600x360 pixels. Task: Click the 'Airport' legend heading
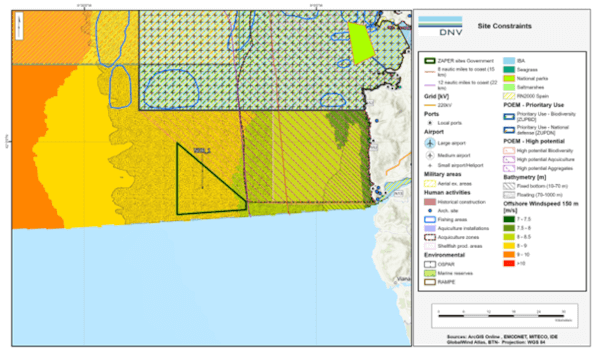click(x=434, y=132)
